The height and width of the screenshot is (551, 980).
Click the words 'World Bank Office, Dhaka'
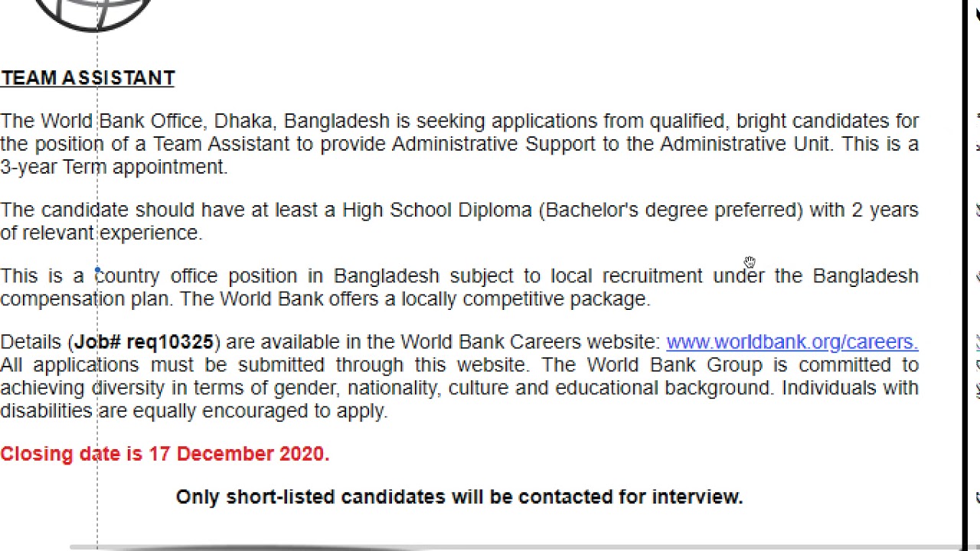(156, 121)
